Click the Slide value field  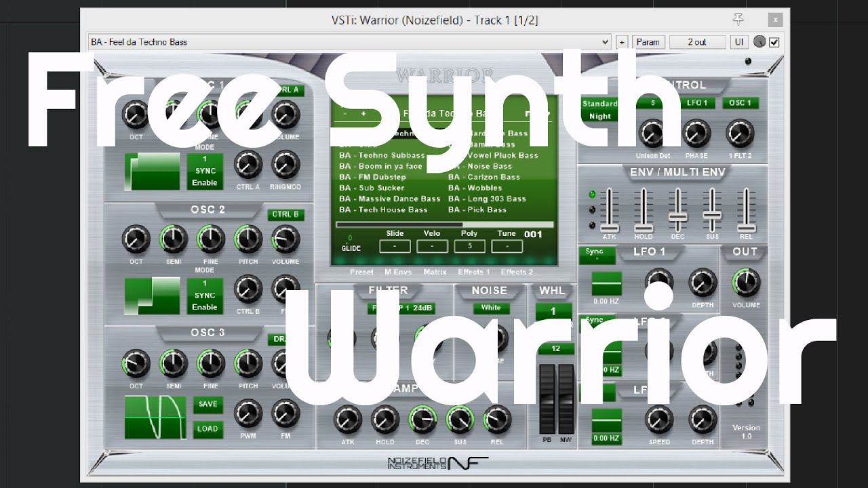(x=395, y=246)
